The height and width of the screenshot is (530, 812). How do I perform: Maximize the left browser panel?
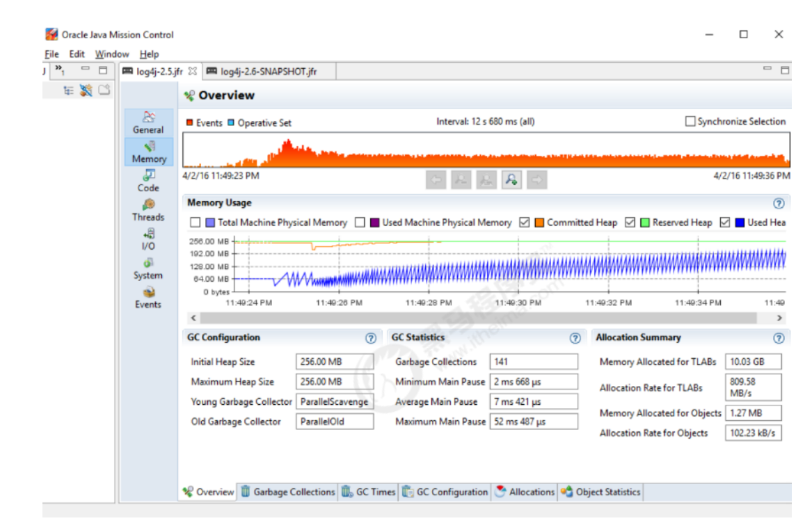103,70
